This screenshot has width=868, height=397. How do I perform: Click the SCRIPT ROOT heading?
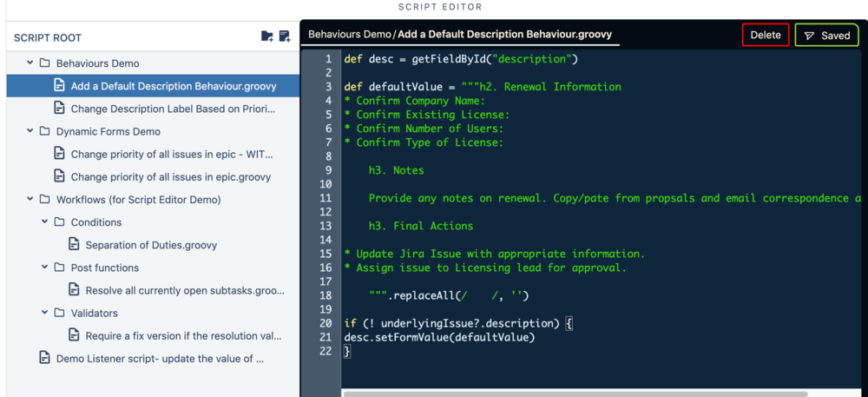tap(48, 37)
